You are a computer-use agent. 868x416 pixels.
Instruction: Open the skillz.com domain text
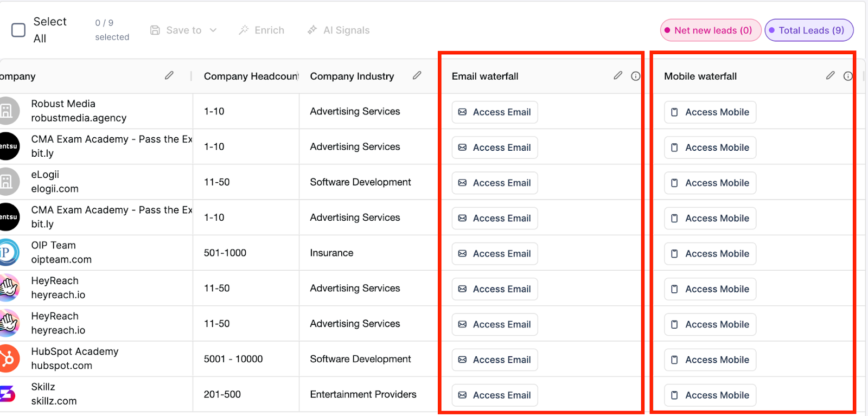pos(54,401)
